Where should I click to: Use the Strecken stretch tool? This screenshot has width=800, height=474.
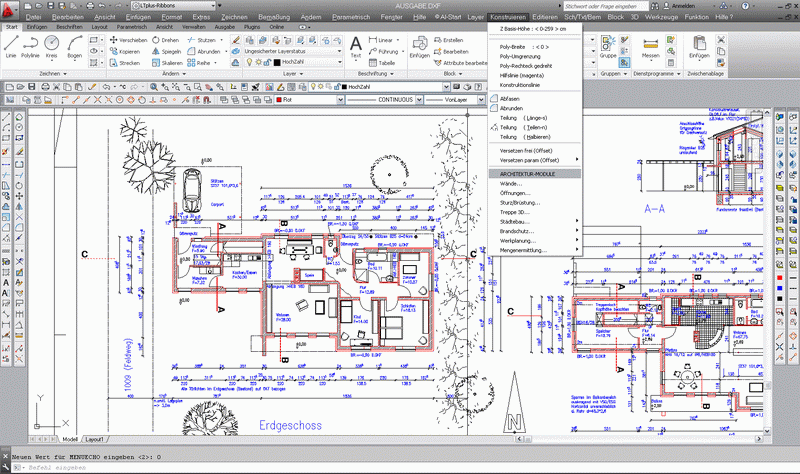[x=125, y=63]
